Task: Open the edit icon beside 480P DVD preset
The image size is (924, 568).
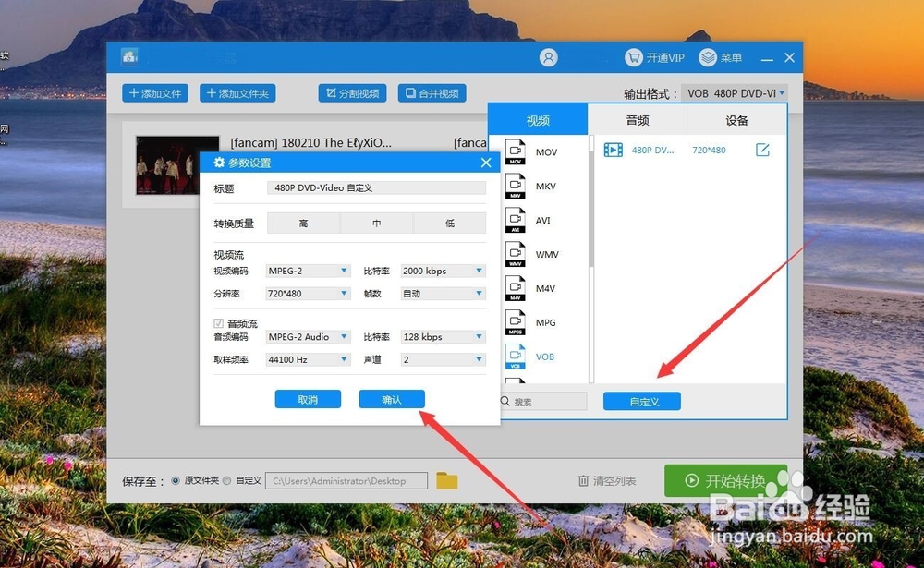Action: point(761,149)
